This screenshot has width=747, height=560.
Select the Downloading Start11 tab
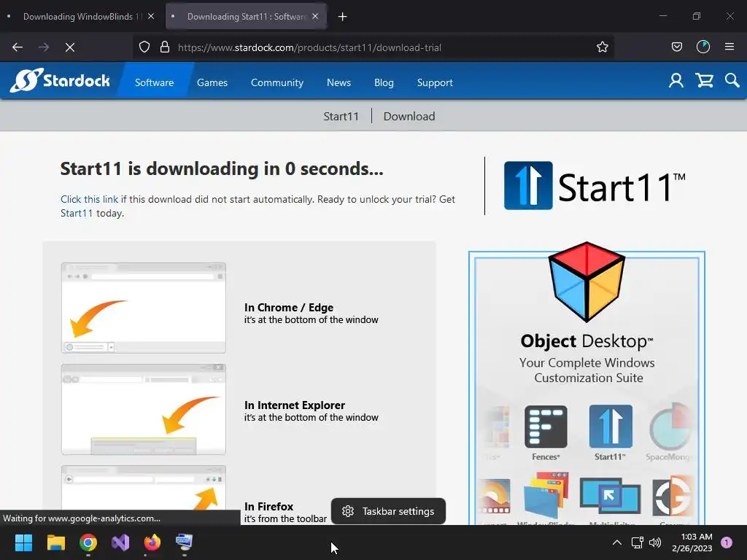pos(245,17)
